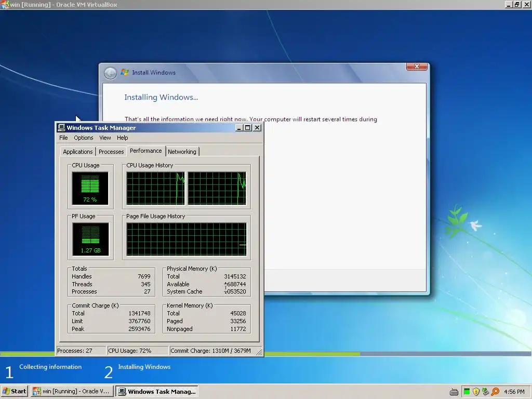Click the 'Collecting information' step label
The width and height of the screenshot is (532, 399).
point(50,367)
